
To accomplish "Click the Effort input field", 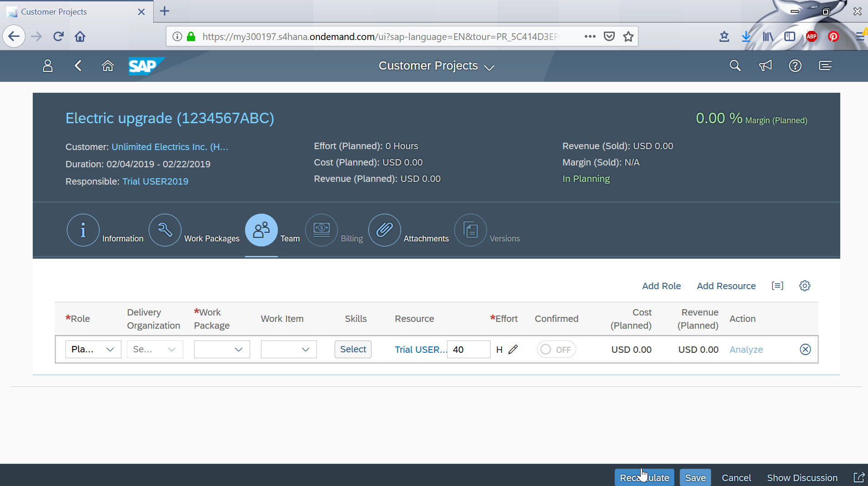I will (468, 350).
